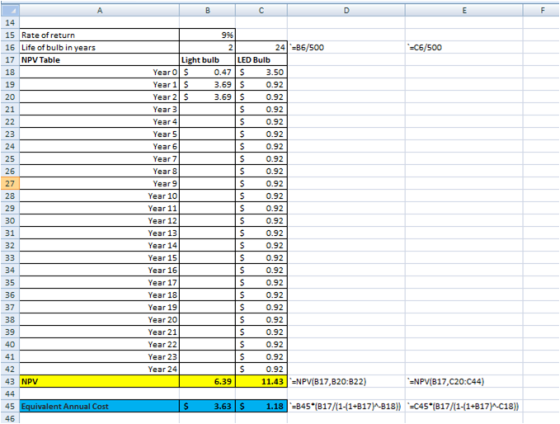560x424 pixels.
Task: Click the Select All corner button
Action: point(10,11)
